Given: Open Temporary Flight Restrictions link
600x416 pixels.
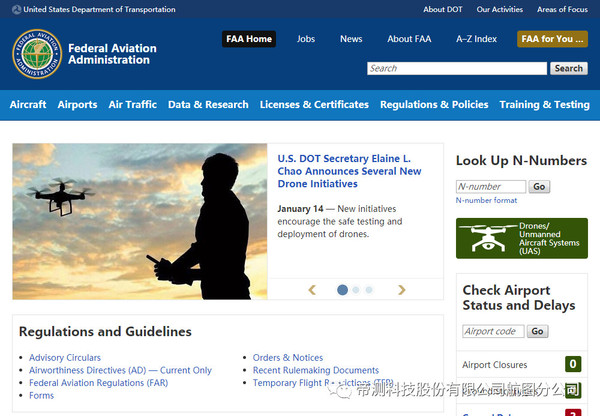Looking at the screenshot, I should tap(323, 383).
